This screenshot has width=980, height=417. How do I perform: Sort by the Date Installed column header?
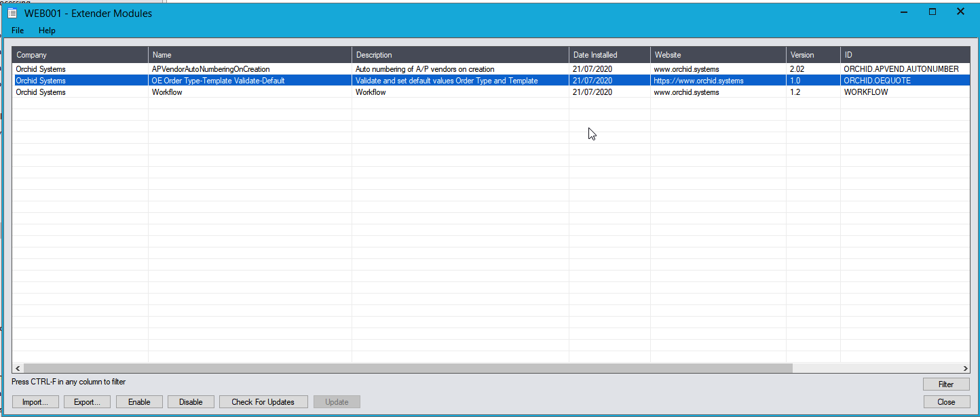pyautogui.click(x=609, y=55)
